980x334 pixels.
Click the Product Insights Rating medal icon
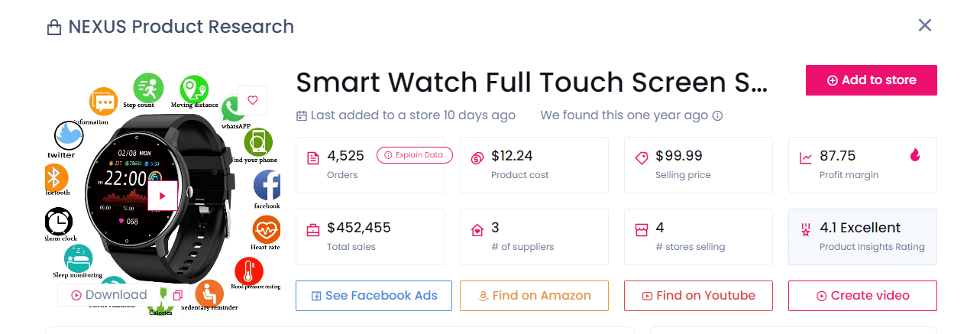tap(805, 230)
